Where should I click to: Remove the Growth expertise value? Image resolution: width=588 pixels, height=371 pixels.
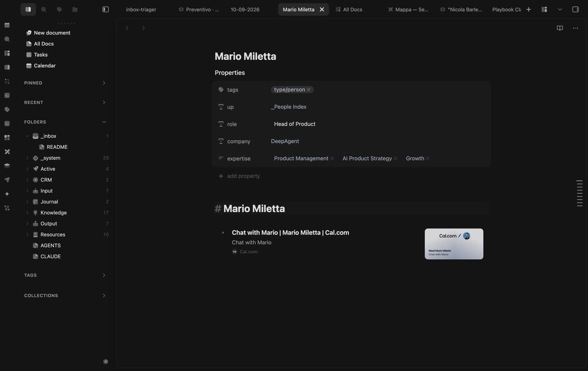click(428, 158)
